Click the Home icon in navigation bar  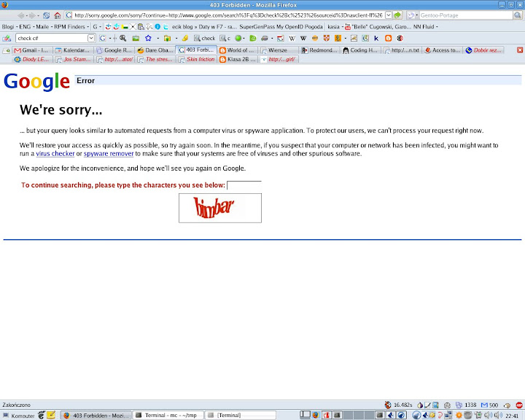click(58, 15)
